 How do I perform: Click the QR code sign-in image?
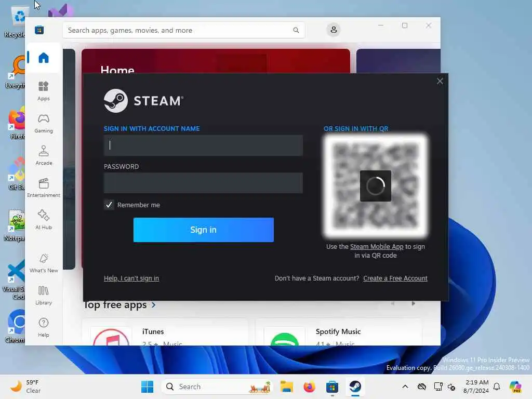pyautogui.click(x=375, y=186)
